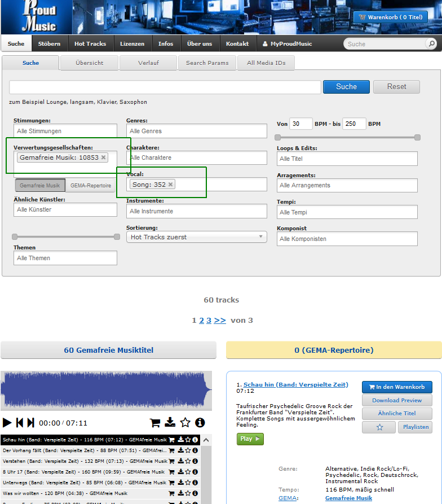Switch to the Verlauf tab
The width and height of the screenshot is (442, 504).
(148, 63)
